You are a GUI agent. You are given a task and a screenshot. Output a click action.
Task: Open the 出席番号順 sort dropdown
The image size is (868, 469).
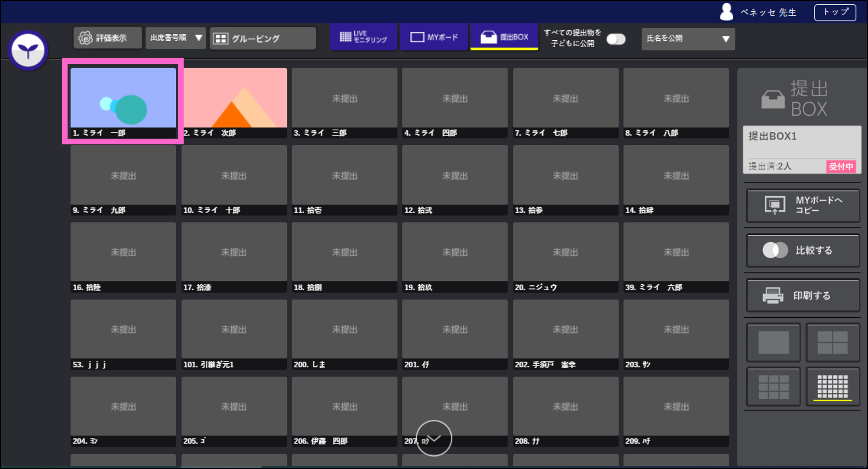(175, 38)
